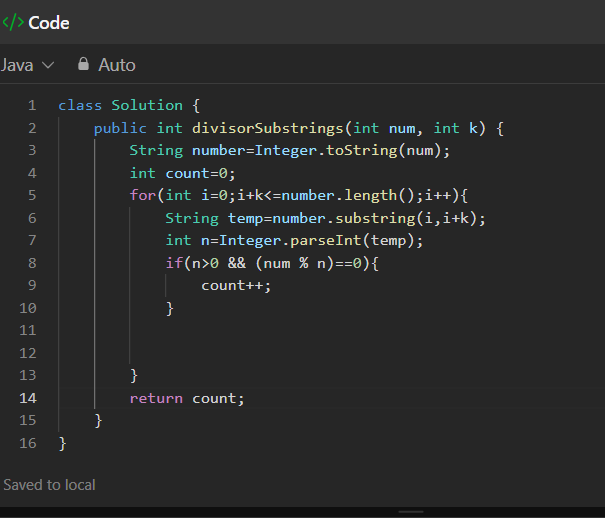Click line number 14 in gutter

coord(28,398)
